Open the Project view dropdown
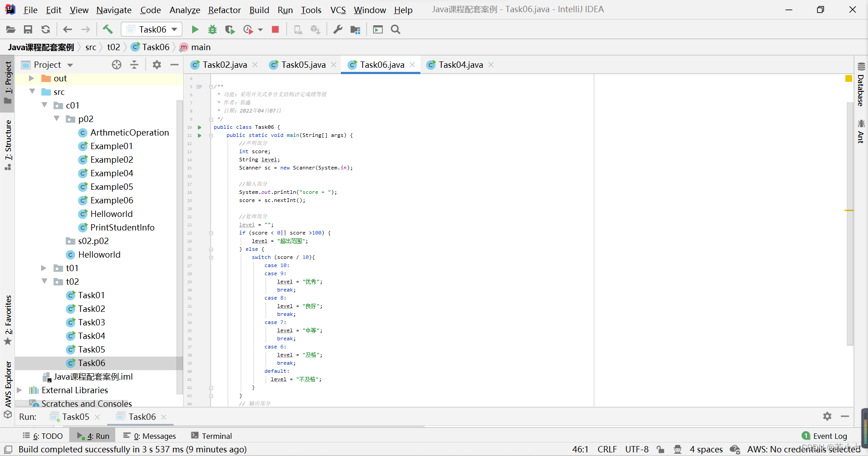Image resolution: width=868 pixels, height=456 pixels. tap(70, 65)
